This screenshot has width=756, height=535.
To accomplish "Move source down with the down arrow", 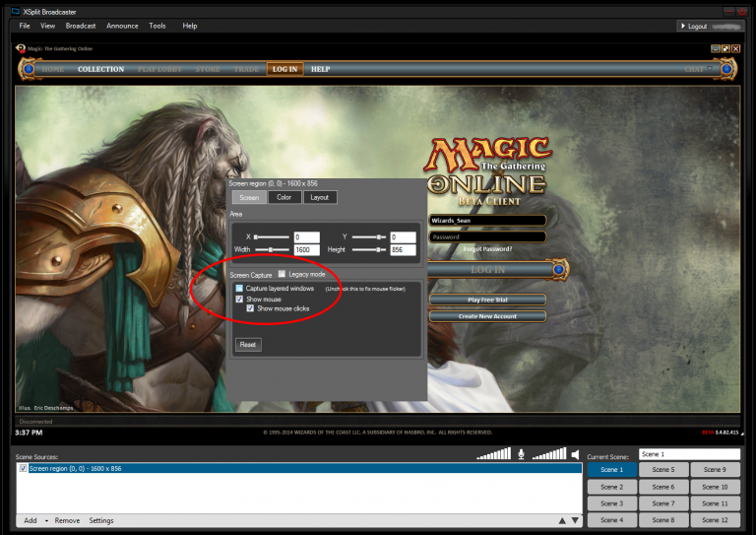I will click(x=575, y=520).
